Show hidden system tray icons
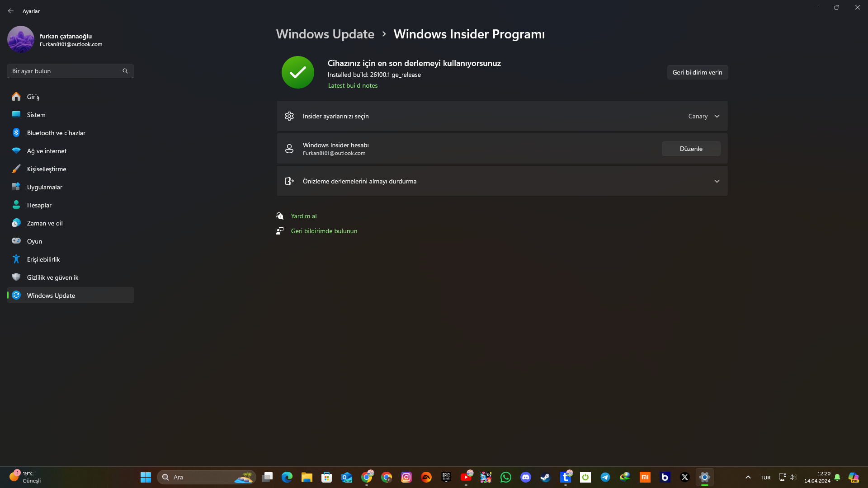The image size is (868, 488). click(x=748, y=477)
